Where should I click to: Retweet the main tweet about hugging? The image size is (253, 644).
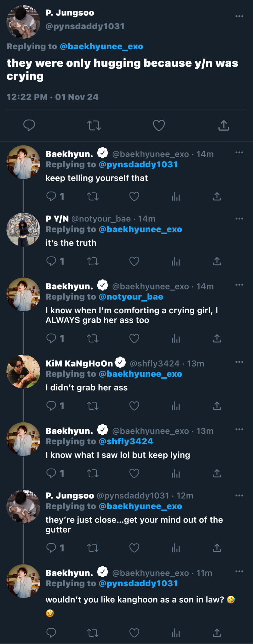(94, 125)
